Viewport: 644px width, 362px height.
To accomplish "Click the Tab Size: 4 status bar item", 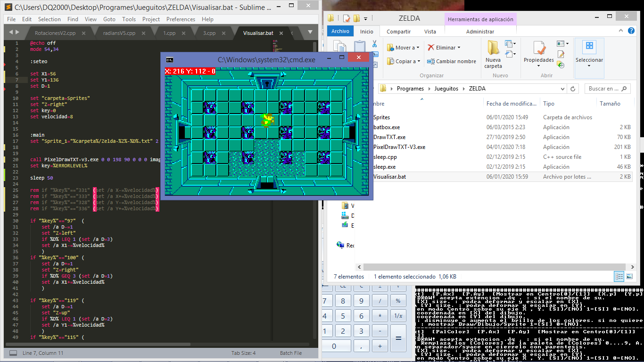I will (x=244, y=353).
